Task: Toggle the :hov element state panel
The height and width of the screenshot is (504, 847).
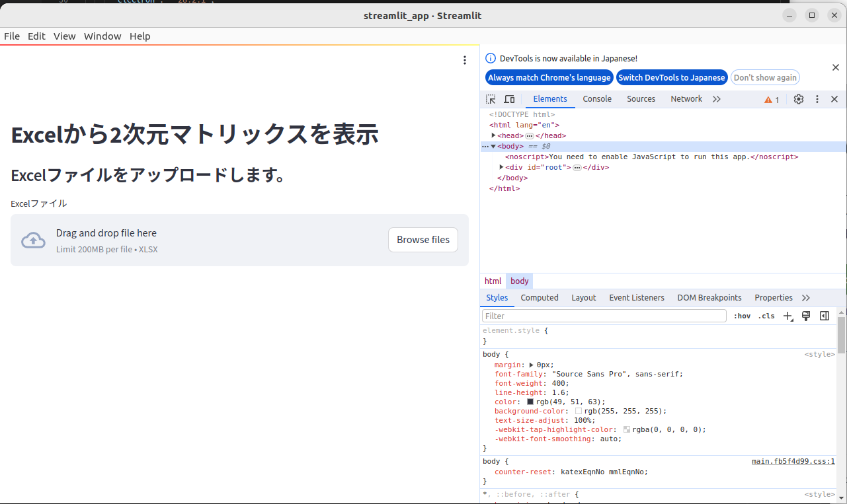Action: click(742, 316)
